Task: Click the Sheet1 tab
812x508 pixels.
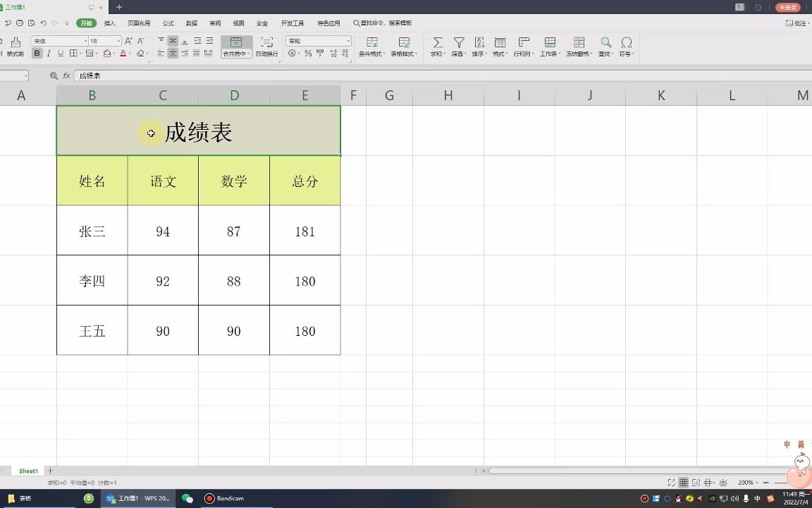Action: click(x=28, y=471)
